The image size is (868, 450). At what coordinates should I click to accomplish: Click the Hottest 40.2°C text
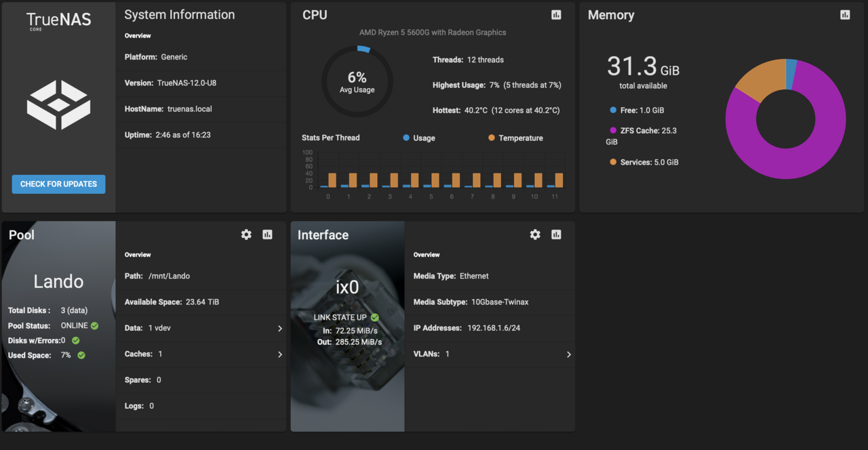[496, 110]
